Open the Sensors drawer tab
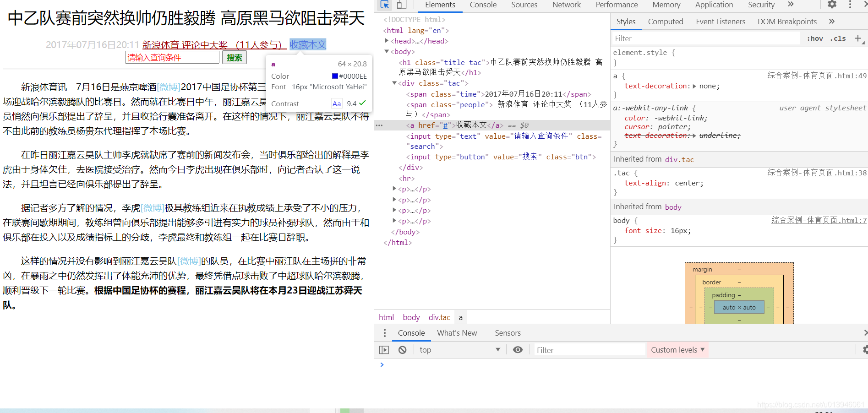Viewport: 868px width, 413px height. pos(508,333)
